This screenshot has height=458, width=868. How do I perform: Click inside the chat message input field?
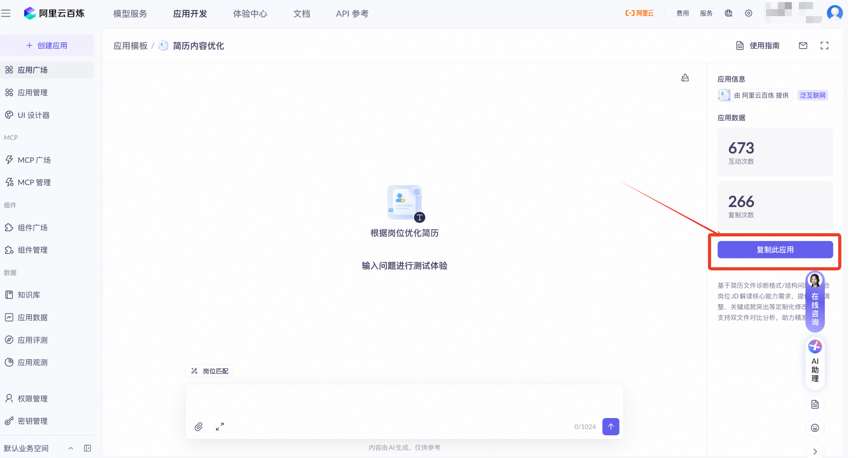(x=404, y=400)
